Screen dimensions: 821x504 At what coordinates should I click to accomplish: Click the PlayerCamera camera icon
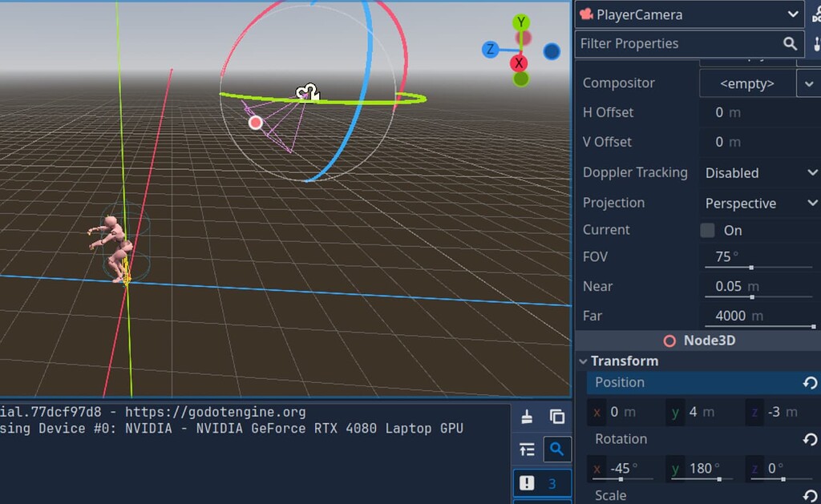point(586,14)
